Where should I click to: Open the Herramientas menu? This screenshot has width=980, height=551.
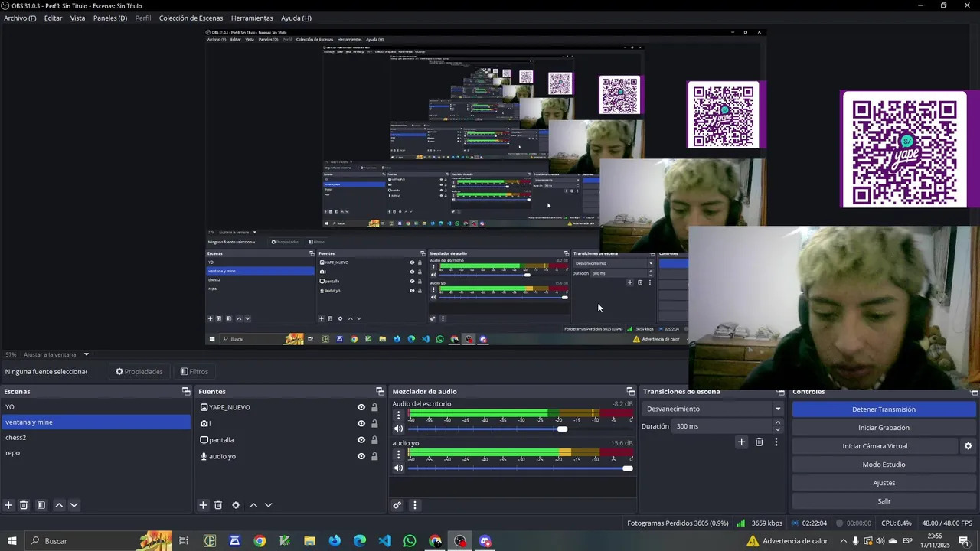point(252,18)
